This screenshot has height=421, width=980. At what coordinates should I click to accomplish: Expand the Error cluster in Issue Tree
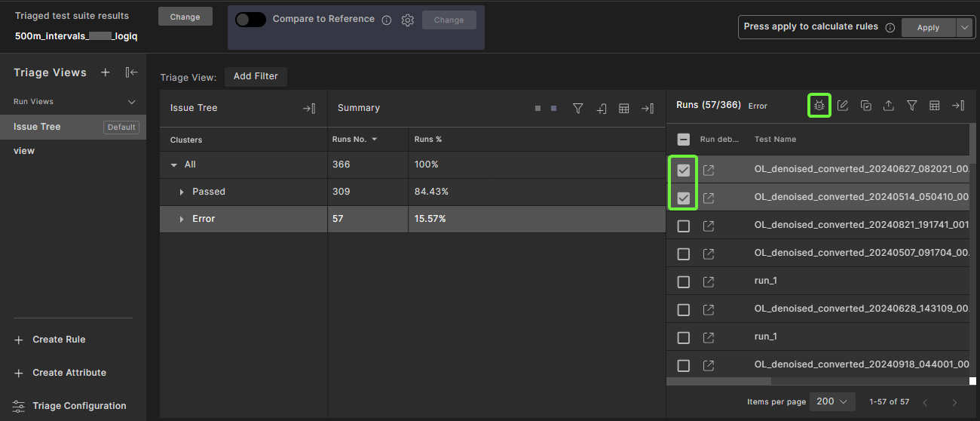pyautogui.click(x=182, y=219)
